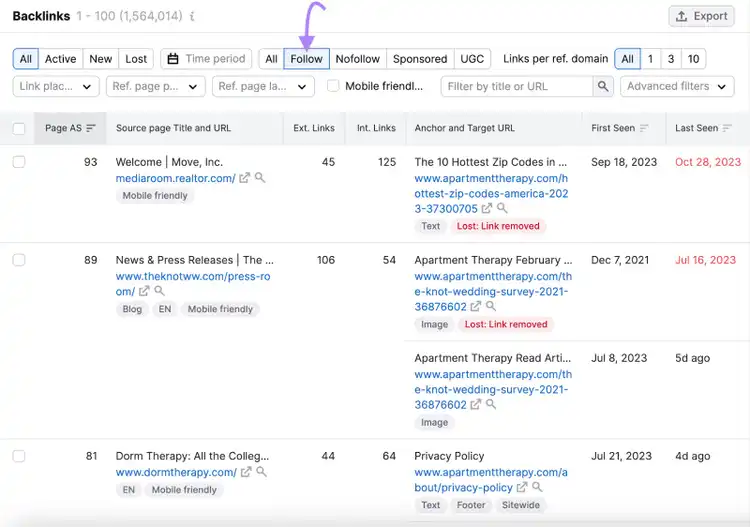Click the Dorm Therapy: All the Colleg... title

coord(192,456)
